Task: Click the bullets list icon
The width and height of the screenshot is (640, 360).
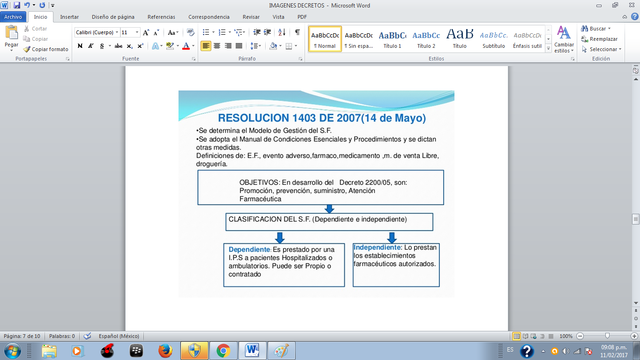Action: click(206, 32)
